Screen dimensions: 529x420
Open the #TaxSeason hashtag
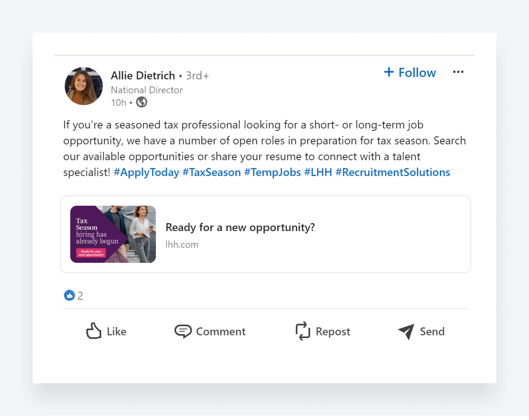211,172
